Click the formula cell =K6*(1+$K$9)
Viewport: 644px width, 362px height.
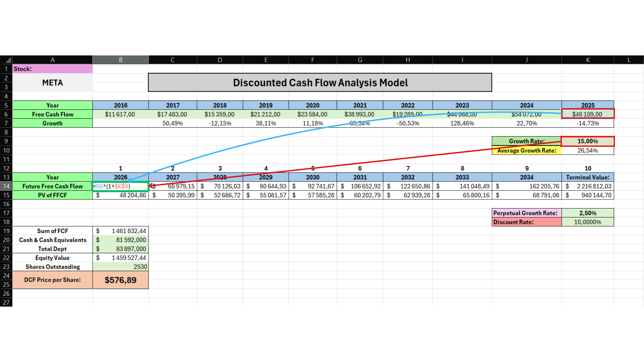121,186
